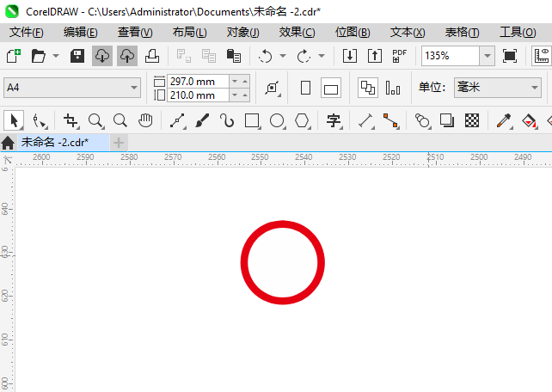This screenshot has width=552, height=392.
Task: Open the 文件(F) menu
Action: tap(26, 33)
